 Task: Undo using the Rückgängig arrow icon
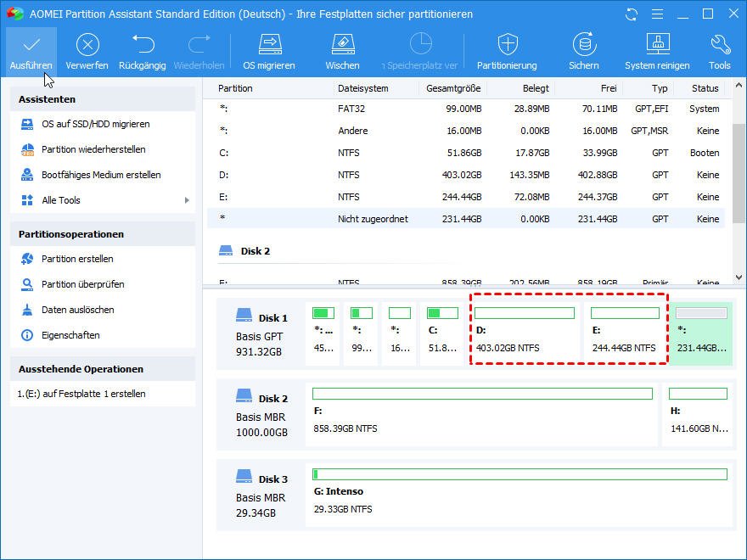pos(143,45)
